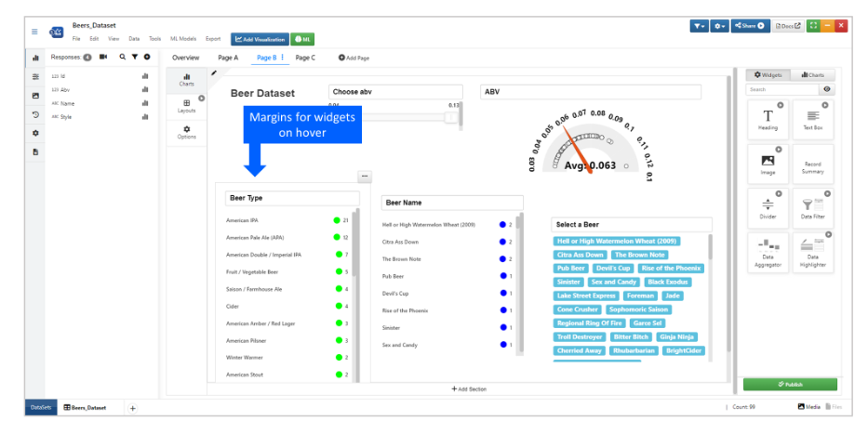Switch to the Charts toggle in right panel
This screenshot has width=868, height=434.
812,74
